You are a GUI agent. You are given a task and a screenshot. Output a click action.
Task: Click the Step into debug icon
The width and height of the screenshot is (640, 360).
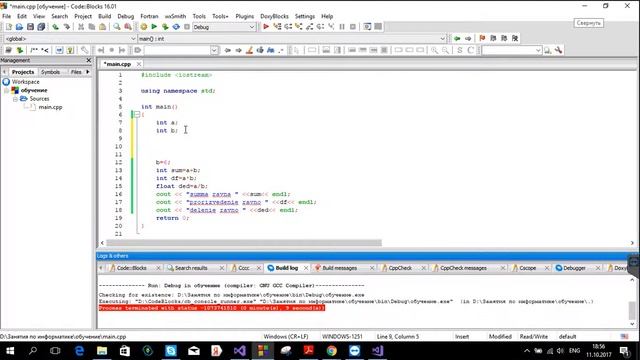pyautogui.click(x=299, y=27)
